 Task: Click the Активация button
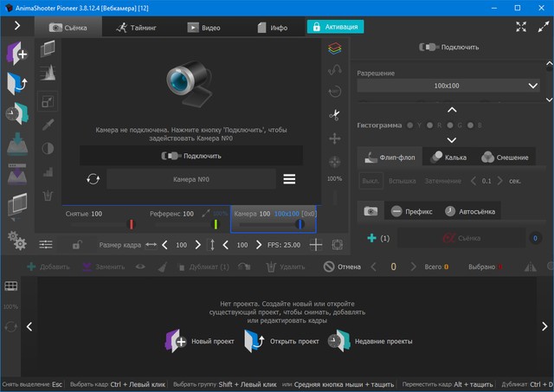(x=335, y=27)
